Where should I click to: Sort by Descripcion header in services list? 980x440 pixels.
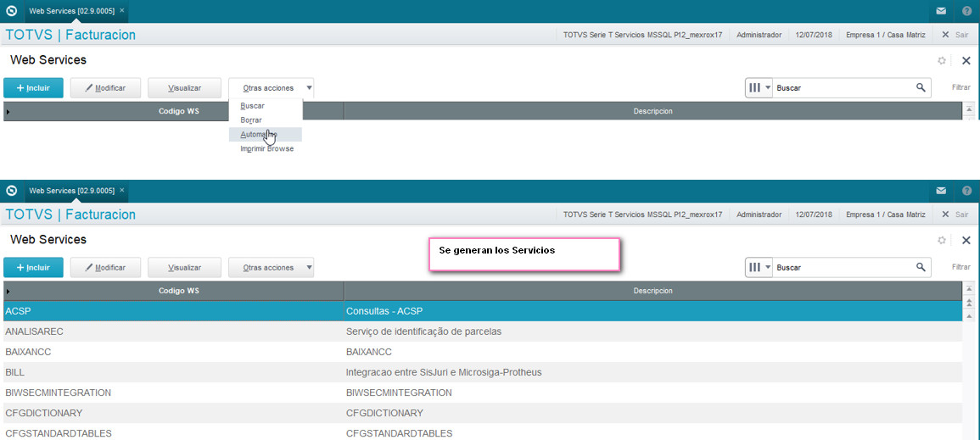pos(652,292)
